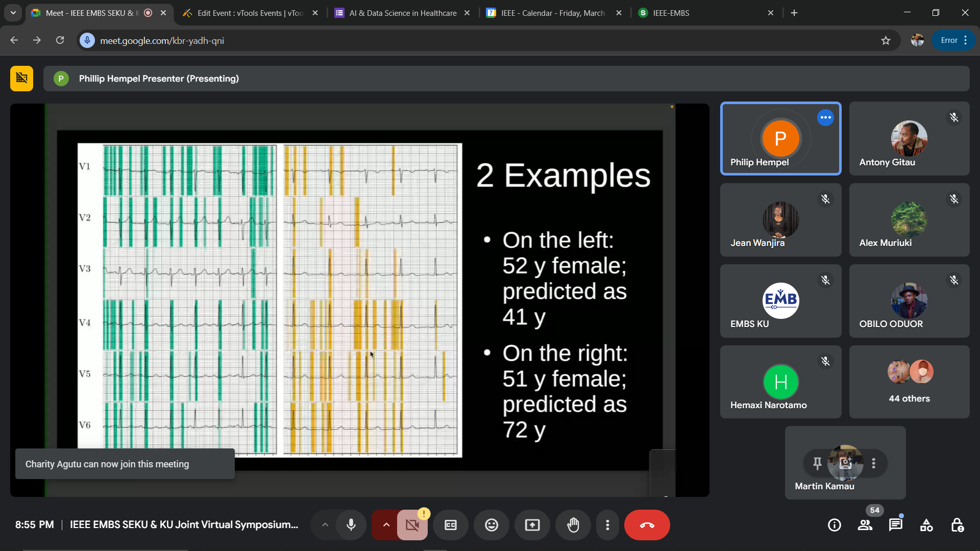Click the present screen icon
Screen dimensions: 980x551
(x=532, y=525)
